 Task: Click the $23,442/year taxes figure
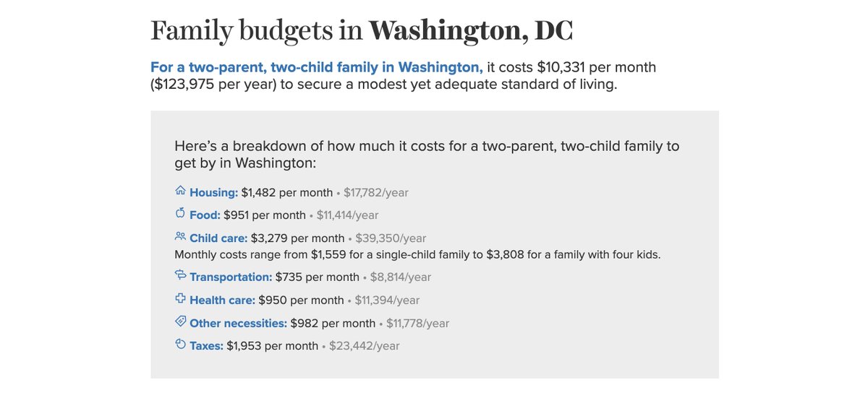365,346
